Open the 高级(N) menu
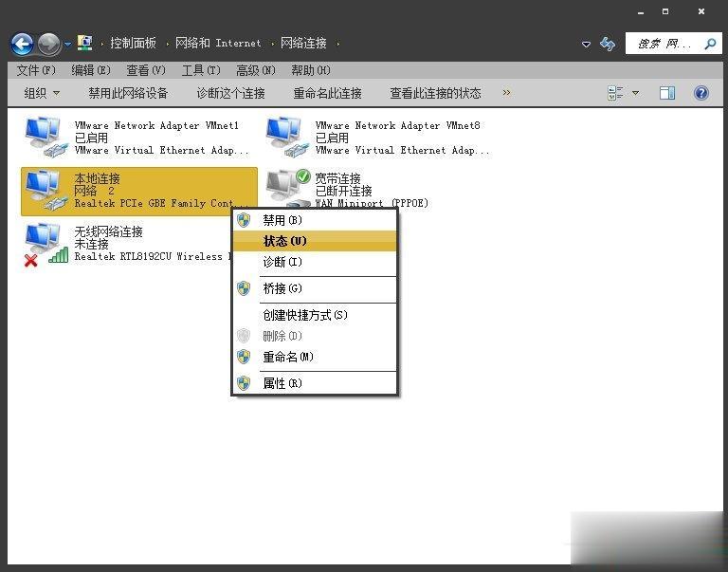Screen dimensions: 728x572 (255, 70)
